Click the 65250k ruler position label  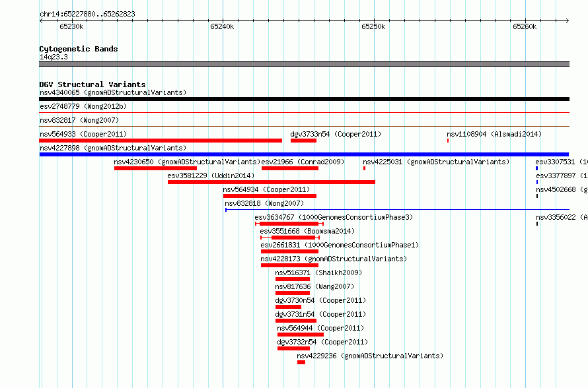coord(373,26)
